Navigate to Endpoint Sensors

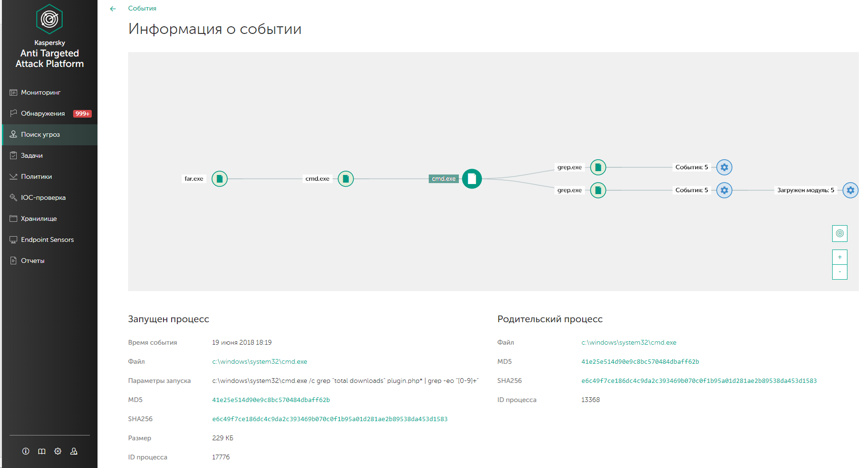point(47,239)
